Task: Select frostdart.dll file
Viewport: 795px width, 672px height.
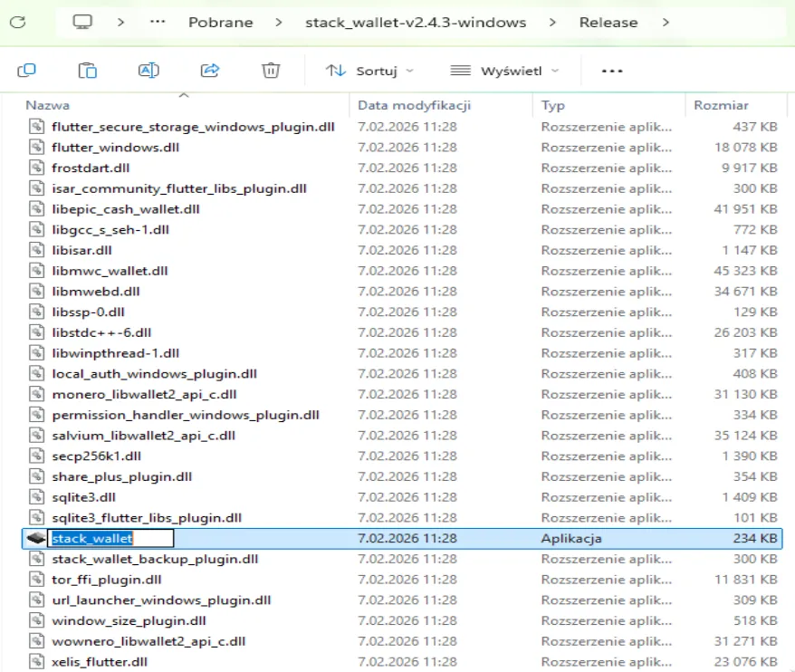Action: coord(91,168)
